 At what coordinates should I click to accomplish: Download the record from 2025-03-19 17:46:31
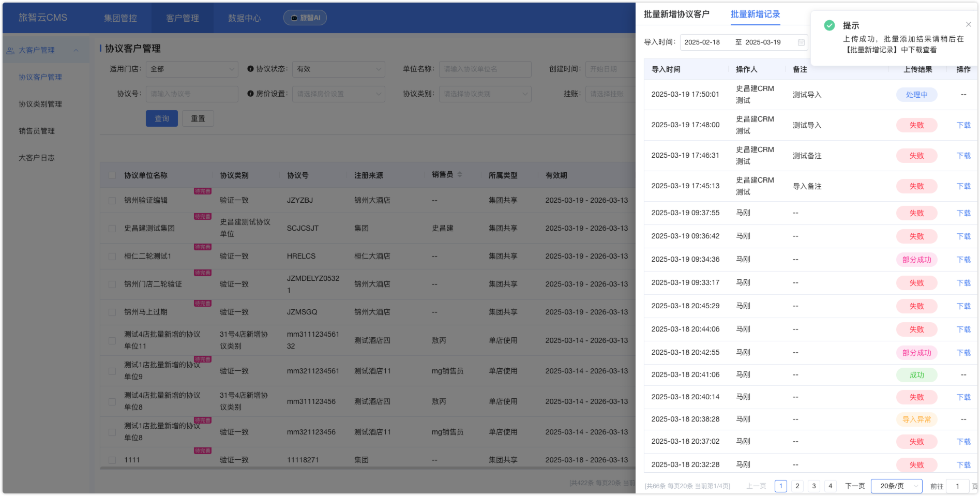[963, 156]
